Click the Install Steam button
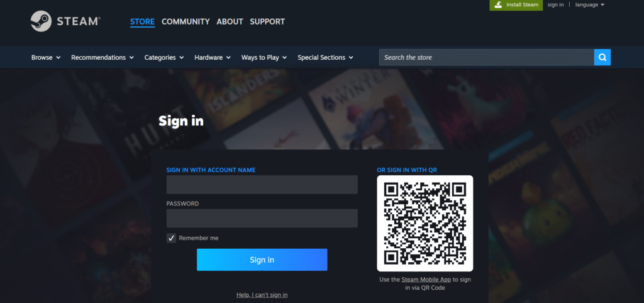This screenshot has height=303, width=644. tap(516, 5)
